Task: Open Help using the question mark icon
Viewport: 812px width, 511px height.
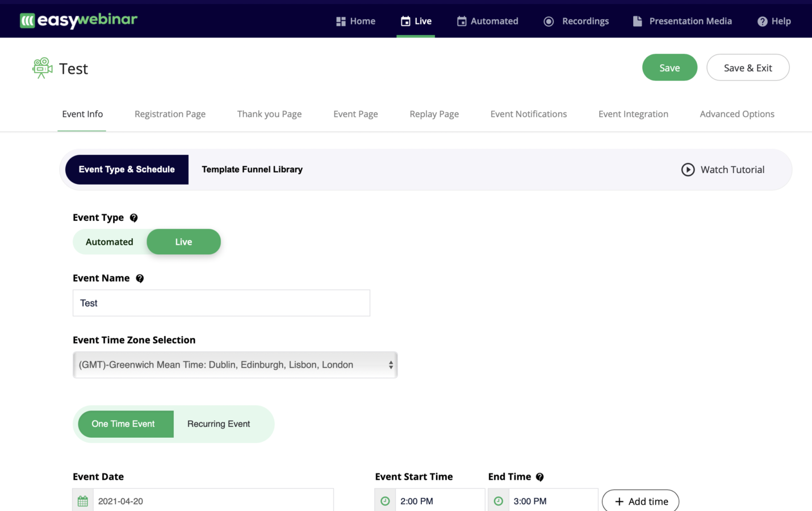Action: tap(761, 21)
